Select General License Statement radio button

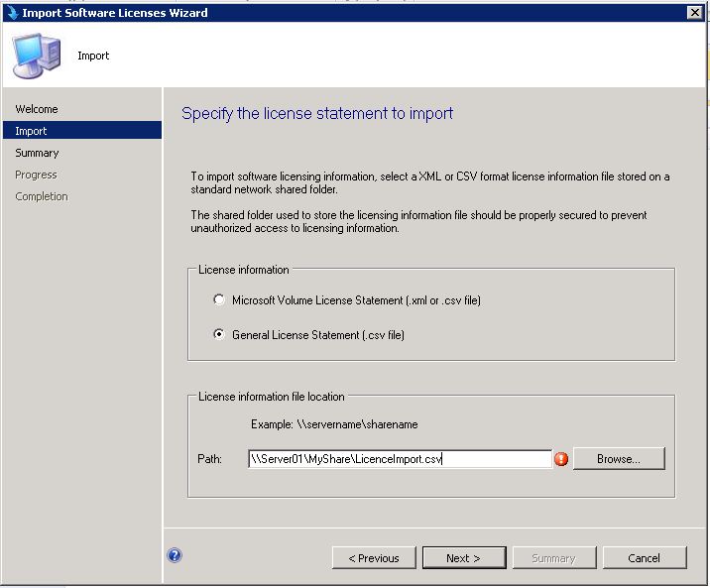(x=220, y=335)
